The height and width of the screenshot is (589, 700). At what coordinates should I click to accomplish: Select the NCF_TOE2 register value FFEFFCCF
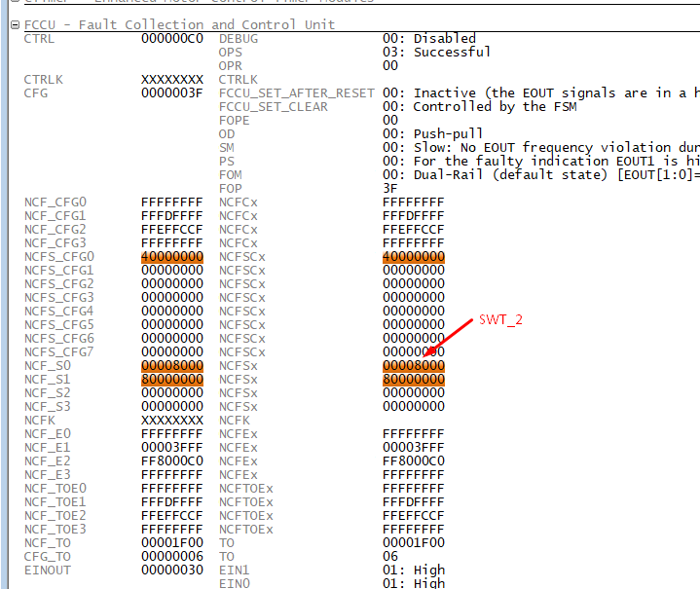pos(172,515)
